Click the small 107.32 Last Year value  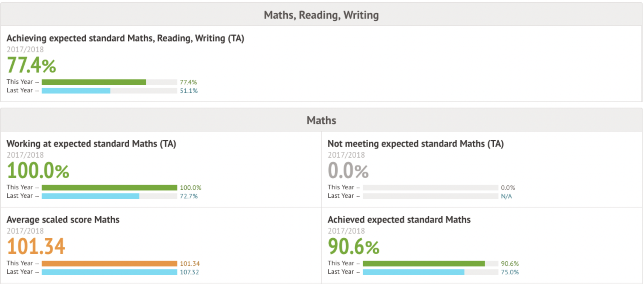[x=189, y=272]
